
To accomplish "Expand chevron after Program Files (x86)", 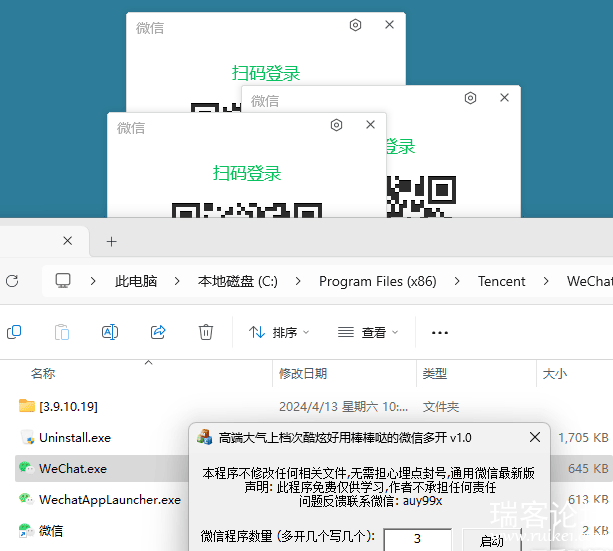I will coord(457,281).
